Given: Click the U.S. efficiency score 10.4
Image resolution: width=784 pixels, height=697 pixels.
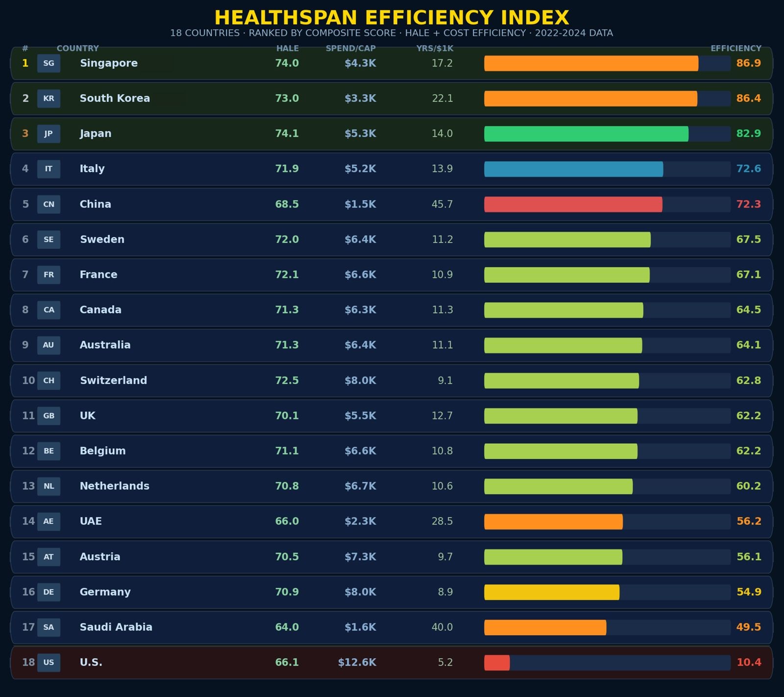Looking at the screenshot, I should tap(749, 663).
